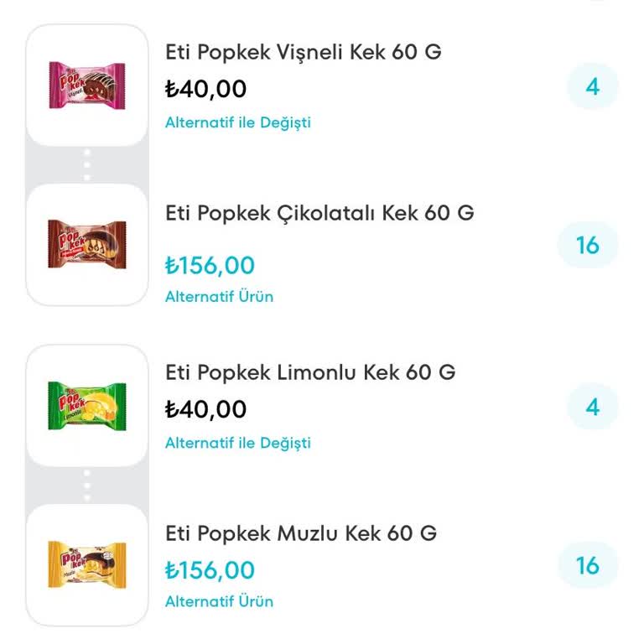Image resolution: width=644 pixels, height=644 pixels.
Task: Open the Popkek Çikolatalı Kek product thumbnail
Action: coord(87,244)
